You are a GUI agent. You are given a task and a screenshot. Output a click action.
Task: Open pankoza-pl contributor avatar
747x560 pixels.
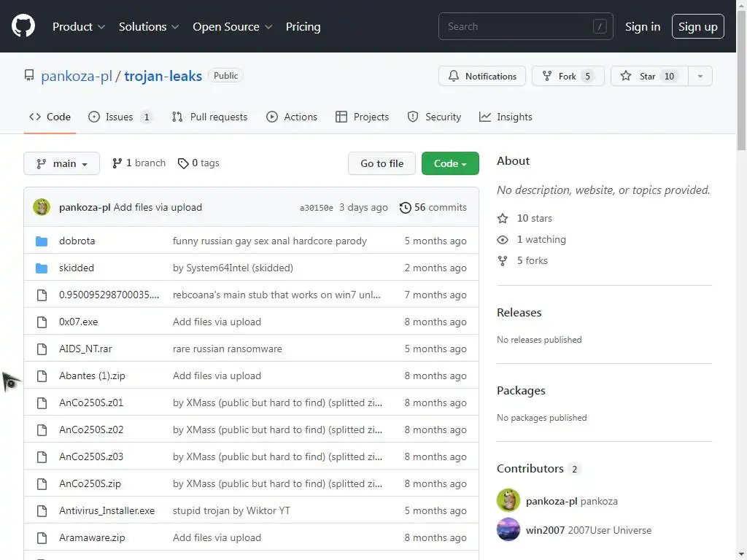[508, 500]
